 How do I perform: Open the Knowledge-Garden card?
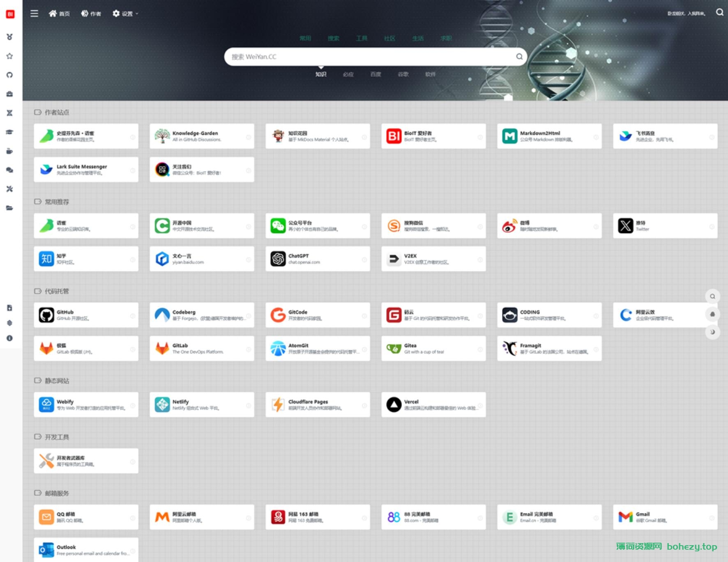point(202,136)
